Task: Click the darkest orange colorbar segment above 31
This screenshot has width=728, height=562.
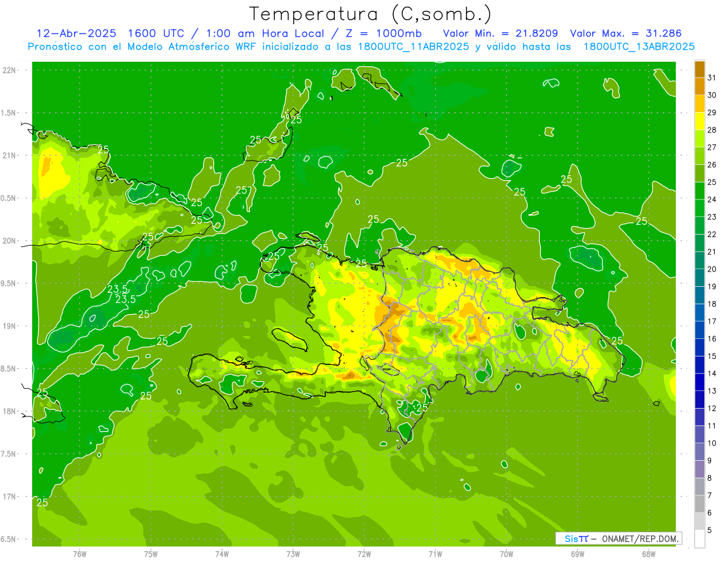Action: [x=700, y=69]
